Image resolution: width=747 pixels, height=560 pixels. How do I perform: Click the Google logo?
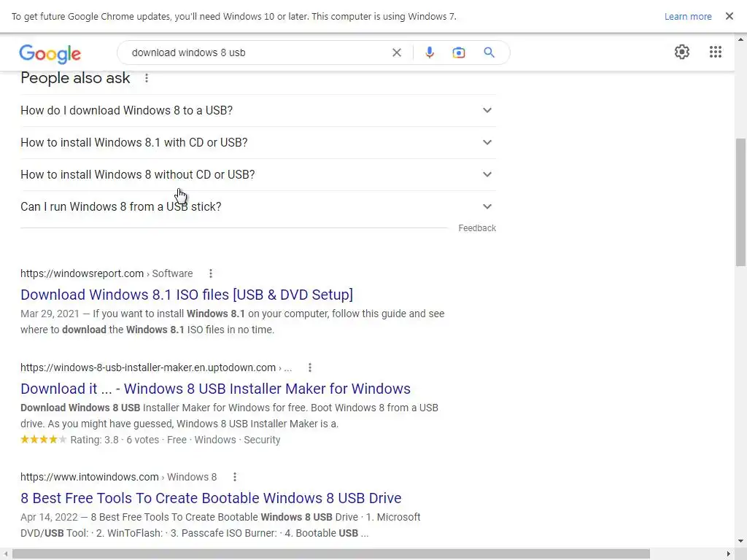pos(50,53)
